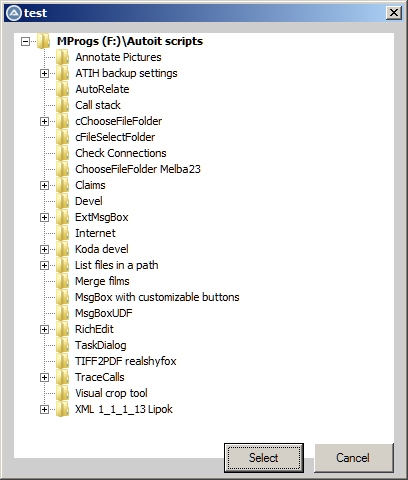The width and height of the screenshot is (408, 480).
Task: Click the folder icon beside Annotate Pictures
Action: coord(62,57)
